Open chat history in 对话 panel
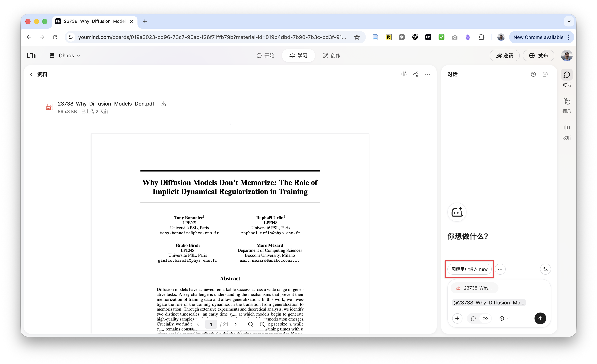This screenshot has height=364, width=597. coord(533,74)
